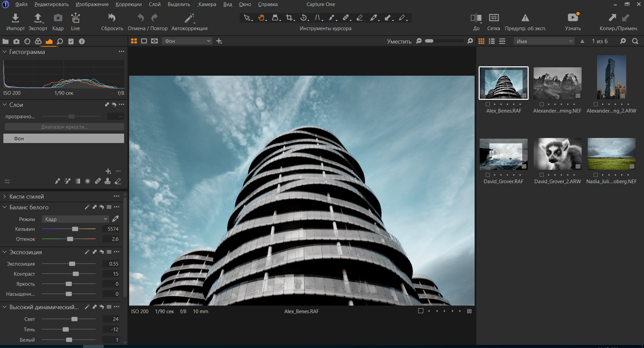Click the Import icon in the toolbar

15,18
